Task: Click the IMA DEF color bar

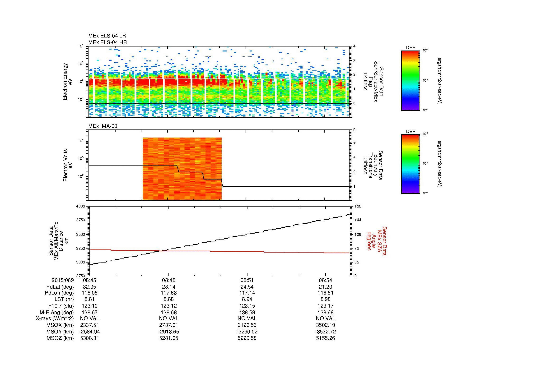Action: 410,164
